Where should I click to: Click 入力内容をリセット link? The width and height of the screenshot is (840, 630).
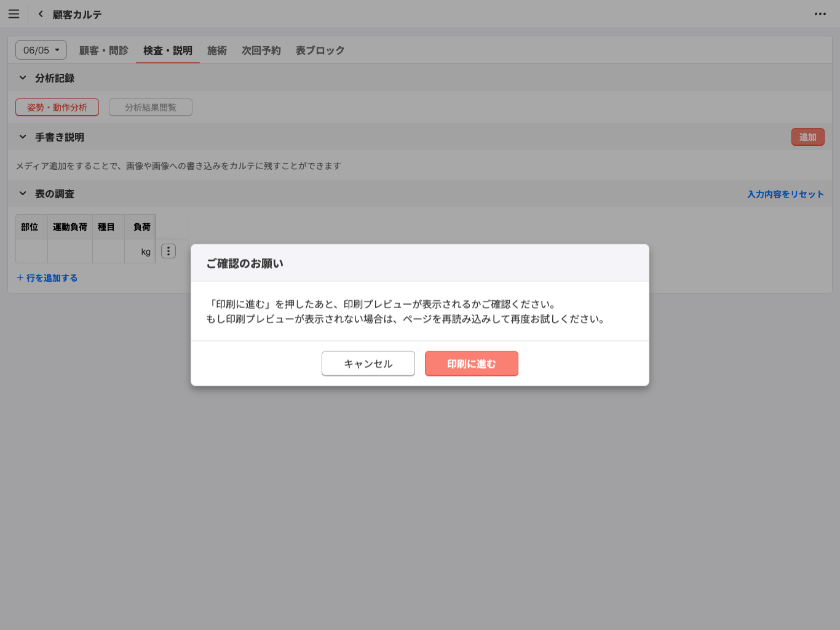786,194
